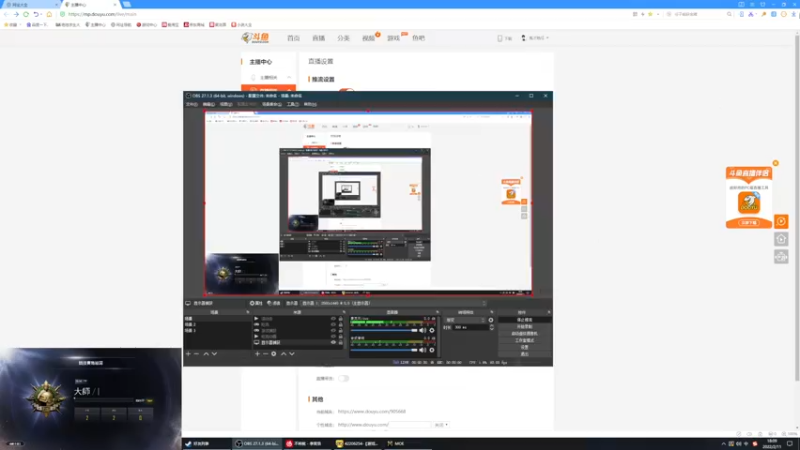The height and width of the screenshot is (450, 800).
Task: Open the OBS 工具 menu
Action: pyautogui.click(x=292, y=104)
